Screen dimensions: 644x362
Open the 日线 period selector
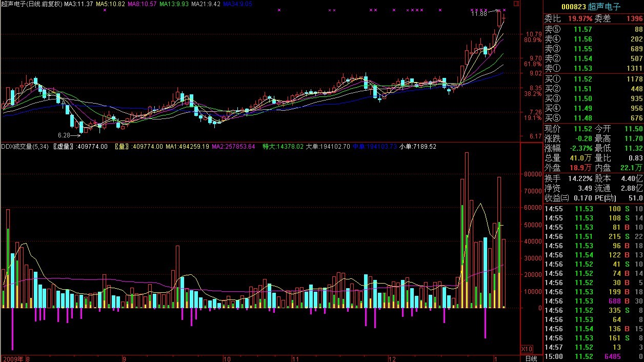tap(532, 358)
